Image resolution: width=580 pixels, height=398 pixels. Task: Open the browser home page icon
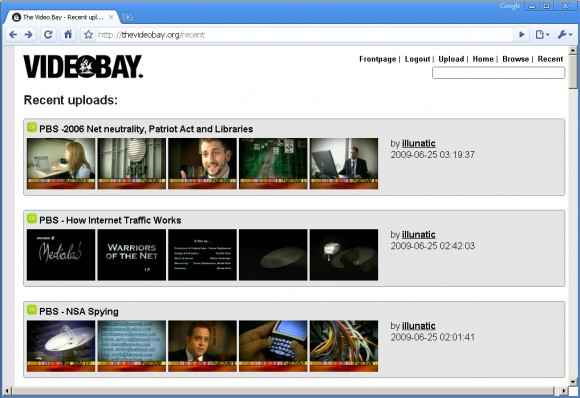68,35
